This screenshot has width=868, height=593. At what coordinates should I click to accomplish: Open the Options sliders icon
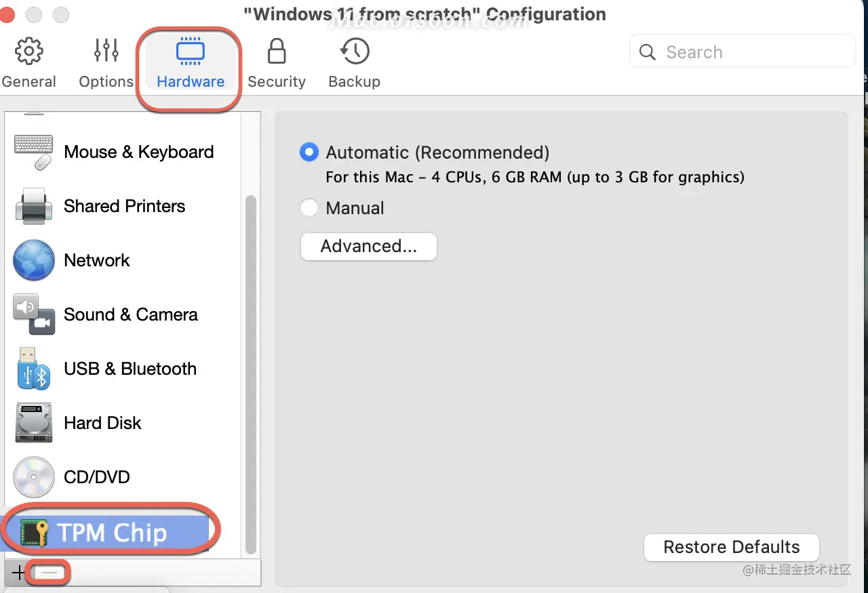pos(106,51)
